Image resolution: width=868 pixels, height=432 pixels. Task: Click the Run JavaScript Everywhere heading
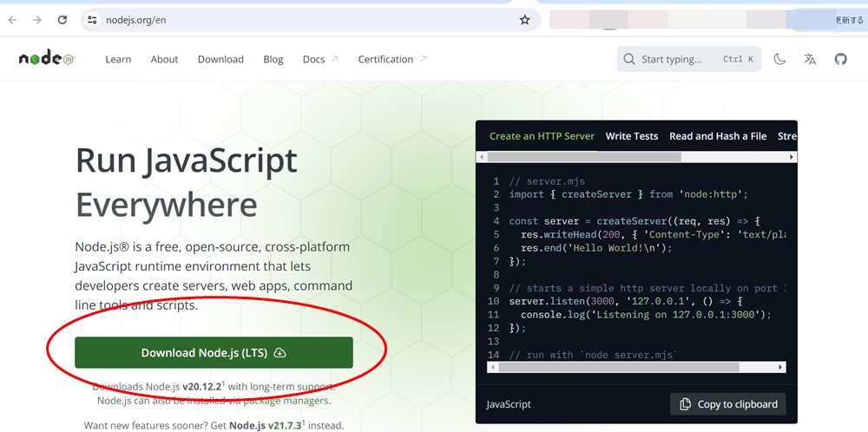point(186,182)
